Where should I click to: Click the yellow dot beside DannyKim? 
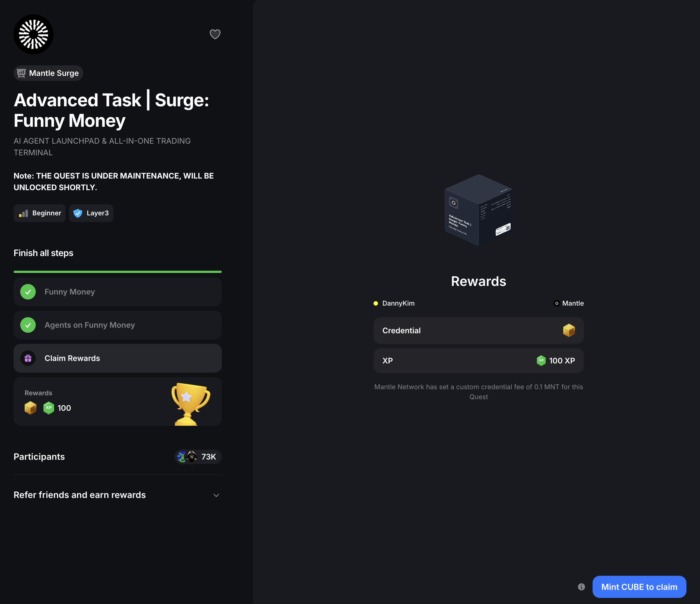click(375, 303)
